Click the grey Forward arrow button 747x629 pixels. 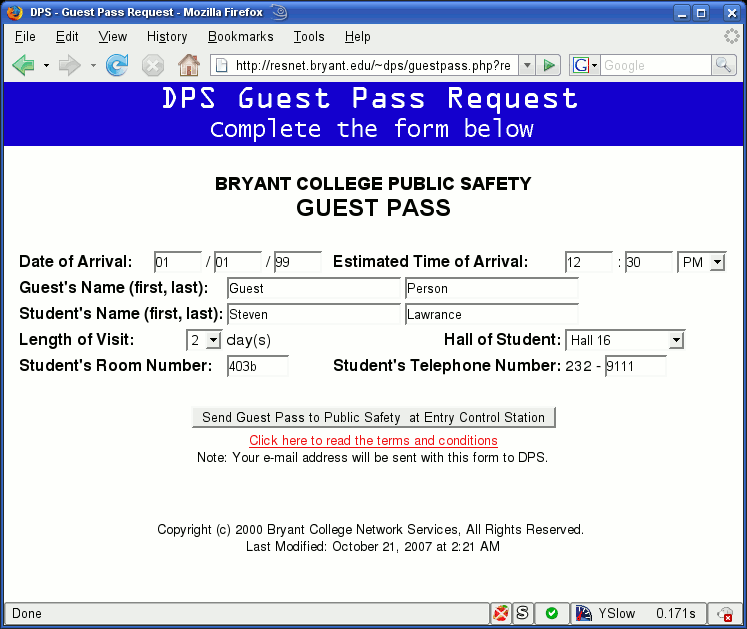(x=70, y=65)
